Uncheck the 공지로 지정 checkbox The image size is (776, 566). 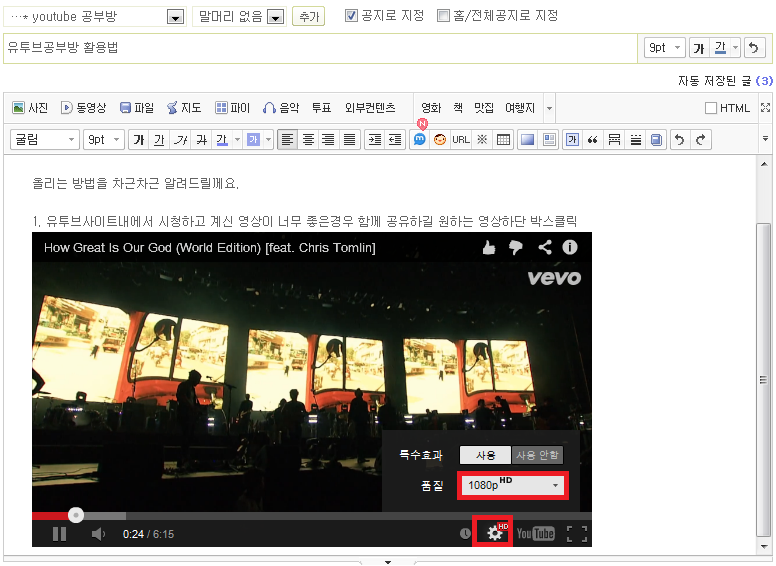click(x=351, y=16)
